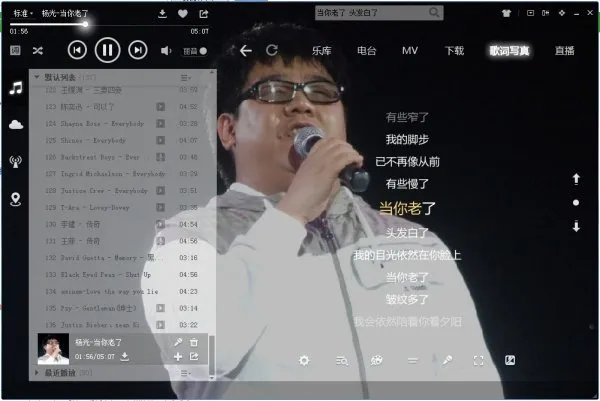Mute the volume speaker icon
Screen dimensions: 600x401
(166, 51)
